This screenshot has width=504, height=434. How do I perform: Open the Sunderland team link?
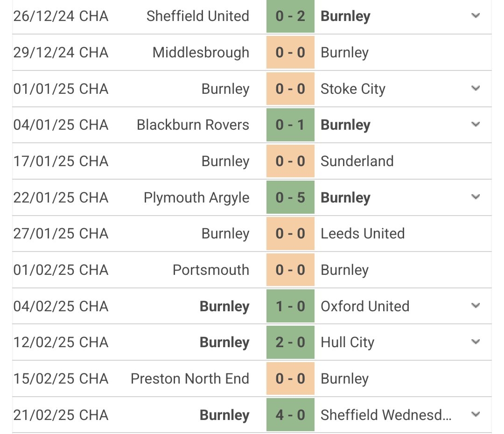[357, 161]
